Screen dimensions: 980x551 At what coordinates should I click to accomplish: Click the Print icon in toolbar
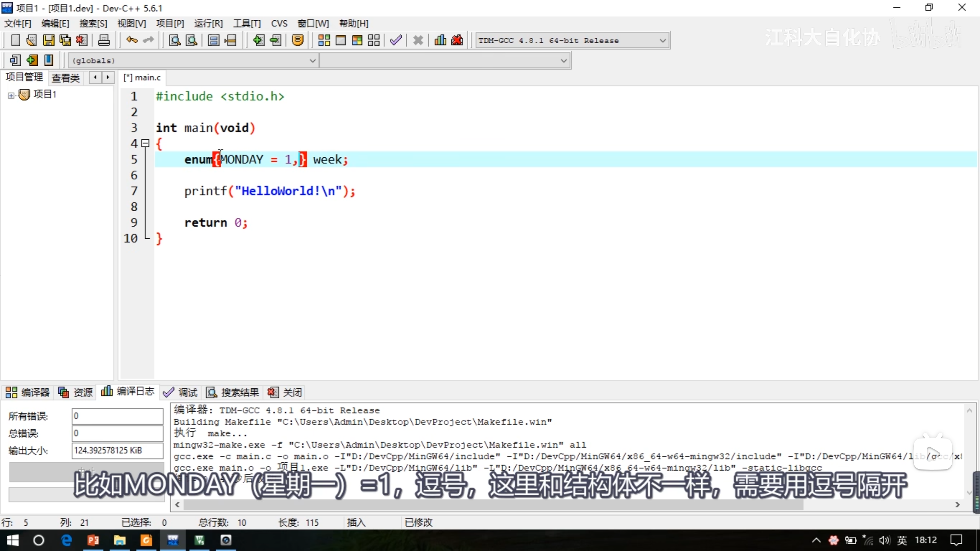(x=104, y=40)
